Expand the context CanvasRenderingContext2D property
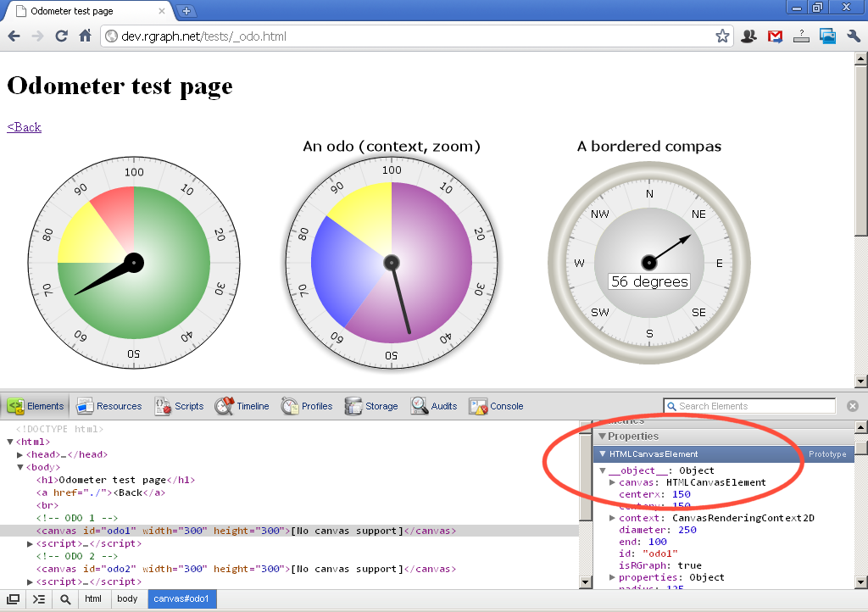 click(613, 518)
